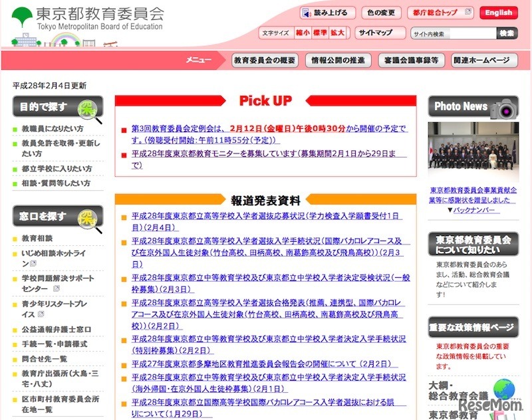Image resolution: width=532 pixels, height=420 pixels.
Task: Click the 読み上げる speaker button
Action: point(327,13)
